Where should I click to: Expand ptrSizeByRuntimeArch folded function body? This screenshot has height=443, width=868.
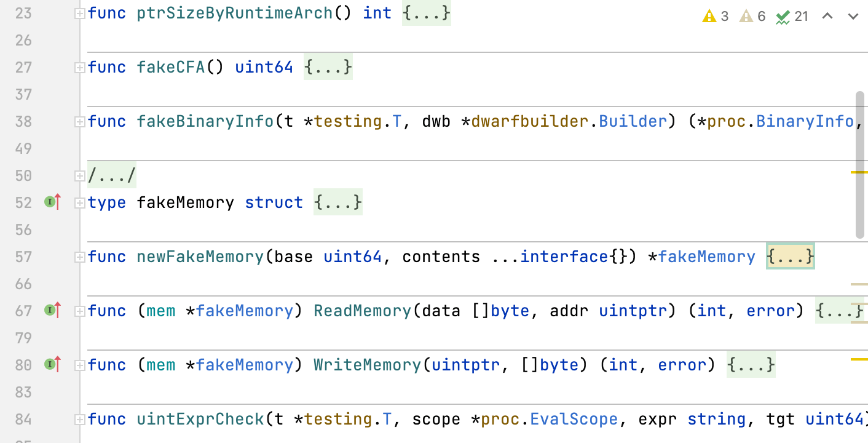(x=79, y=12)
